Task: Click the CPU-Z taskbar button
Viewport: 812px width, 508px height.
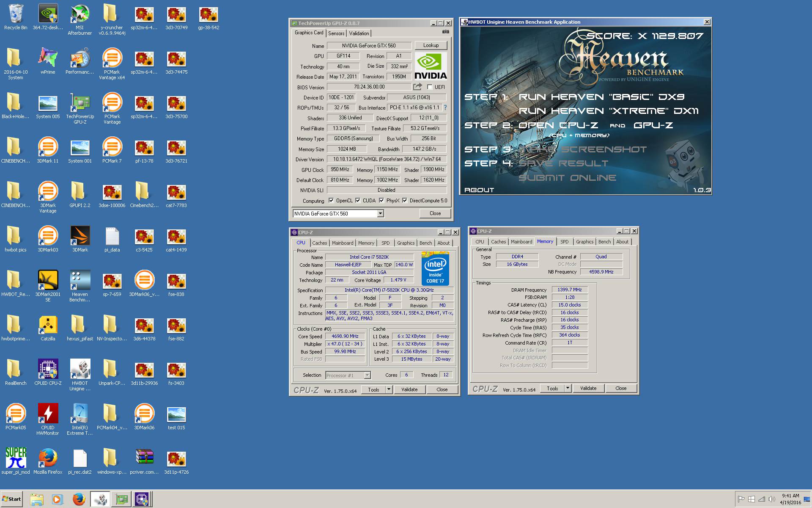Action: coord(142,500)
